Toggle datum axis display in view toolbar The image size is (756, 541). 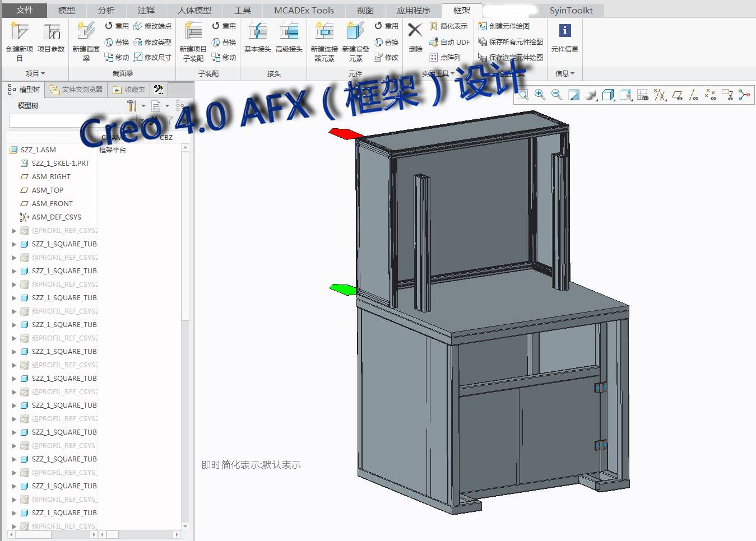tap(694, 95)
